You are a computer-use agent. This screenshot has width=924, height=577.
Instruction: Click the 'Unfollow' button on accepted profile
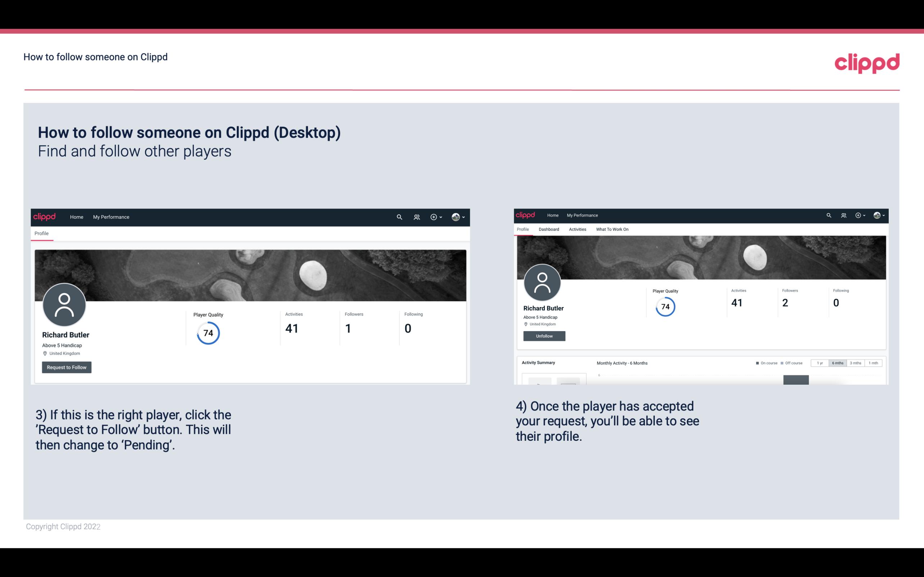click(544, 335)
